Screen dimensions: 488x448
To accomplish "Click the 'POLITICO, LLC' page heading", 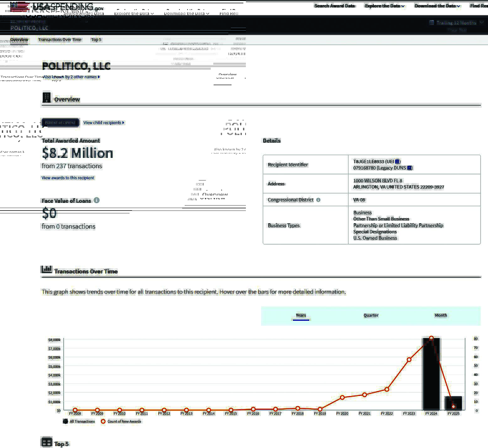I will (76, 66).
